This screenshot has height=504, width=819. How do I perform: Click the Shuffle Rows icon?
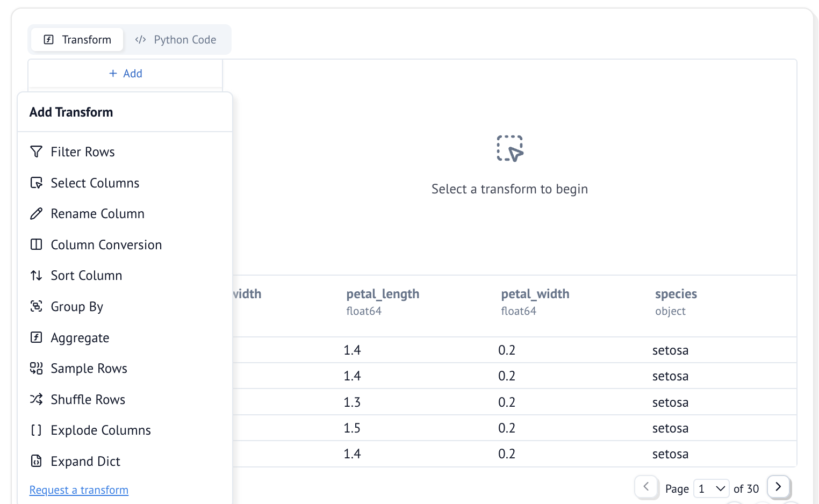[x=36, y=400]
